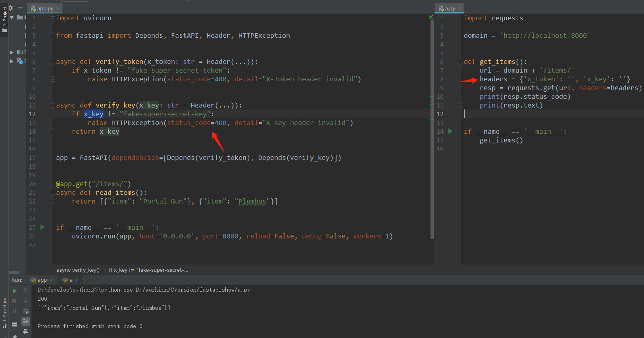Collapse the root project folder in tree
This screenshot has height=338, width=644.
pos(12,18)
